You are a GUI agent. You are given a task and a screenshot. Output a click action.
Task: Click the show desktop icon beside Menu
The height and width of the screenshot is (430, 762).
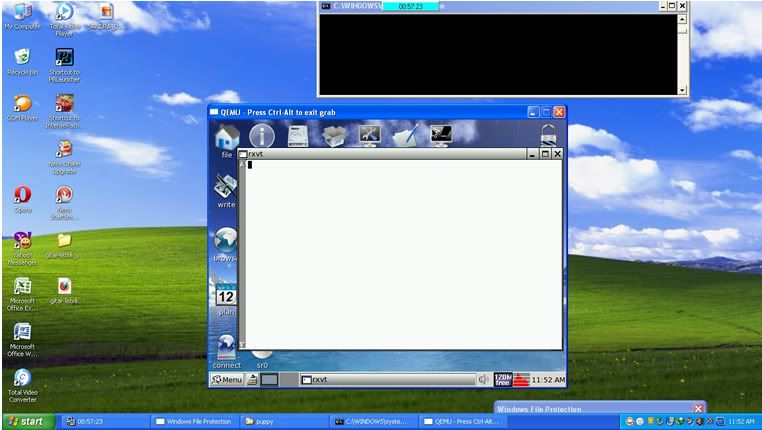pos(253,379)
